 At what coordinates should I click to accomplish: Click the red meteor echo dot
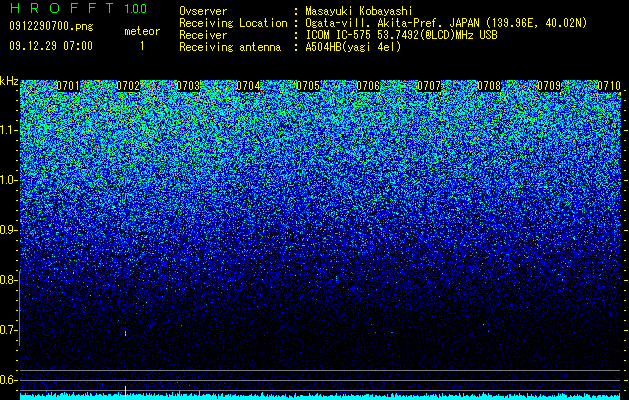pos(126,333)
